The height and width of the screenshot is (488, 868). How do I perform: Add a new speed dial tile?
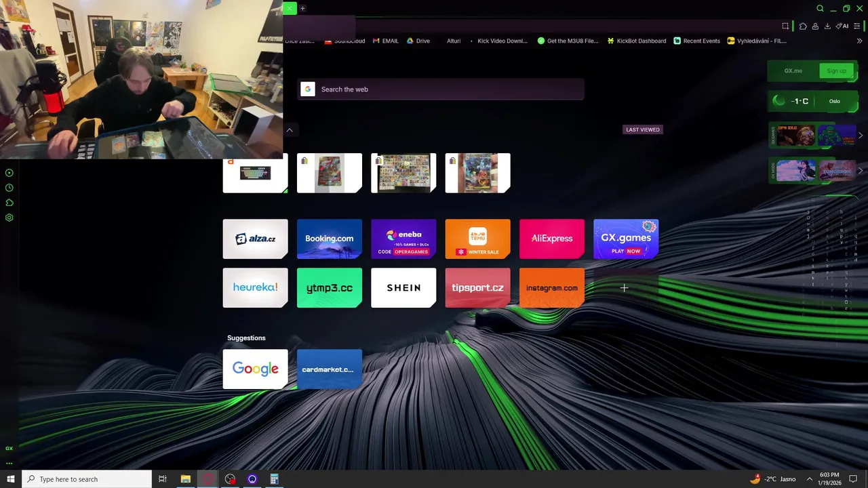(624, 287)
